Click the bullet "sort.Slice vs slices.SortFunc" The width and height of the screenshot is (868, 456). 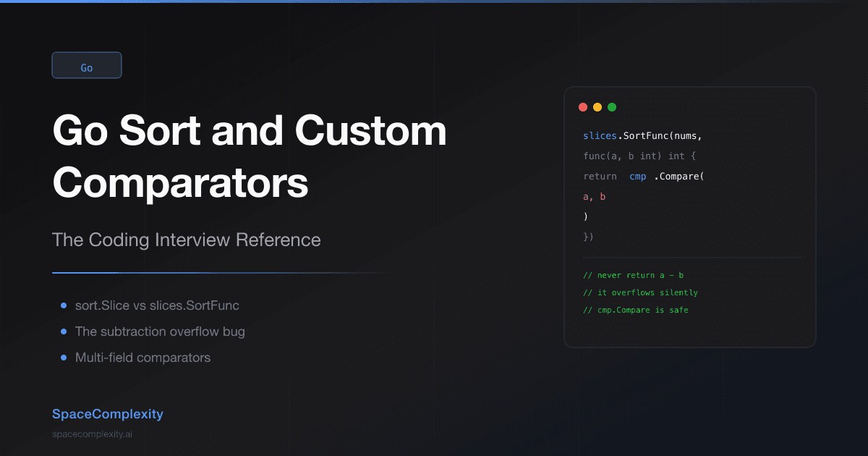coord(157,305)
